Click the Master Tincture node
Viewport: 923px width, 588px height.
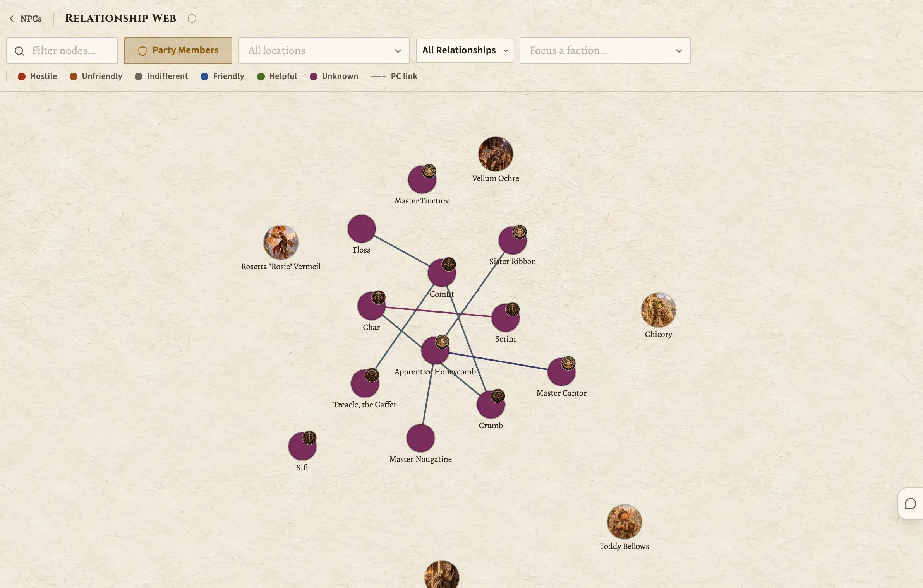pyautogui.click(x=422, y=179)
